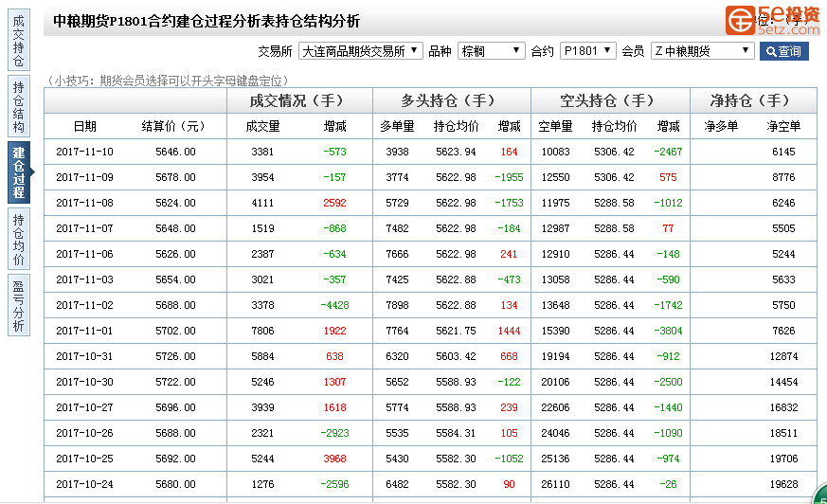Select the date cell 2017-11-03

coord(84,279)
